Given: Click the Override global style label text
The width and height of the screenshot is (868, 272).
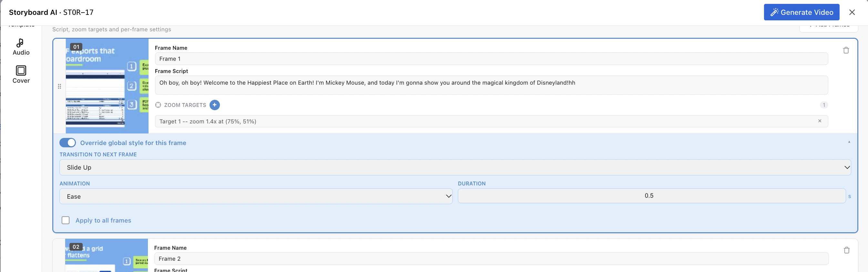Looking at the screenshot, I should [133, 143].
